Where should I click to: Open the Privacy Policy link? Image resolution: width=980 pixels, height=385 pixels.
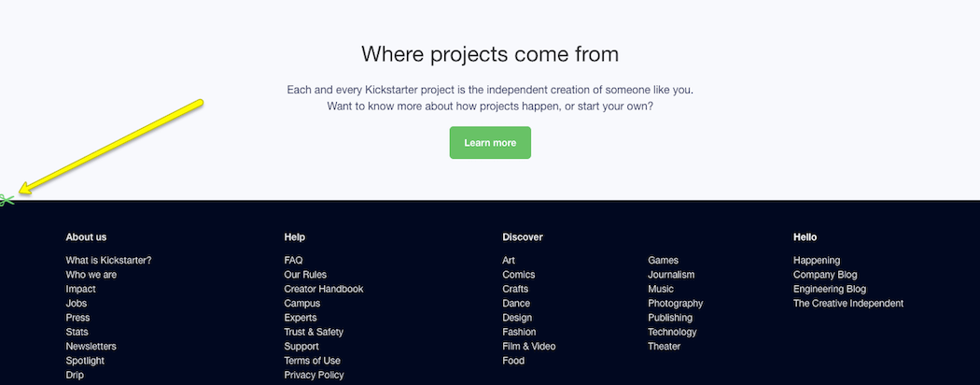[x=314, y=376]
